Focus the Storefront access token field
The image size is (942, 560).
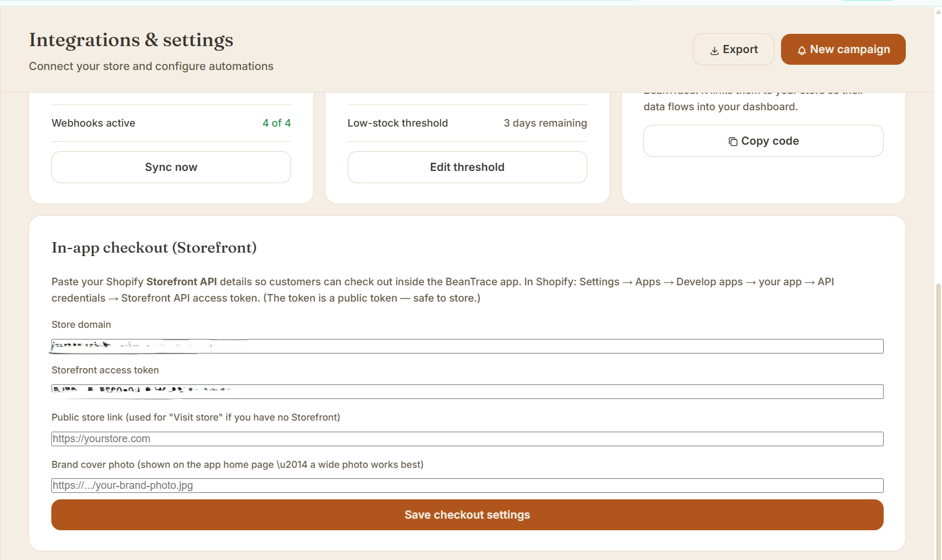(467, 391)
